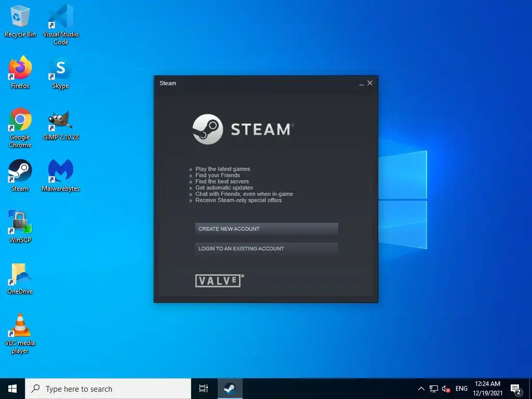
Task: Open the Recycle Bin desktop icon
Action: 20,21
